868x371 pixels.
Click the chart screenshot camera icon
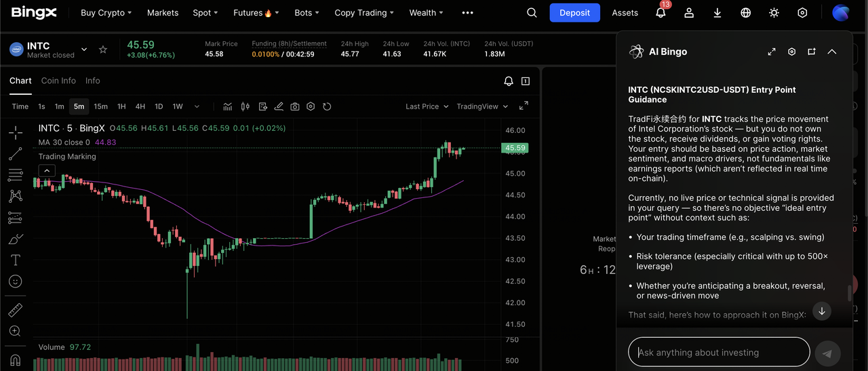pos(295,106)
